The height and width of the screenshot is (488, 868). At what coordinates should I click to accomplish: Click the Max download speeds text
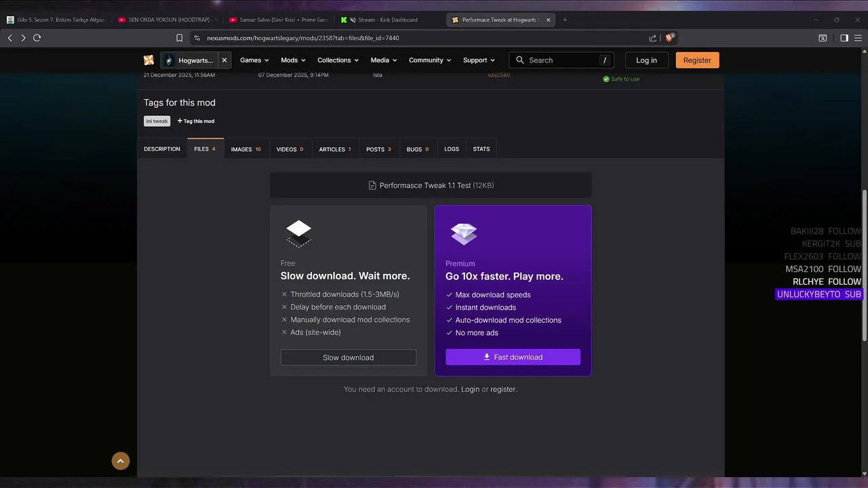pyautogui.click(x=493, y=295)
